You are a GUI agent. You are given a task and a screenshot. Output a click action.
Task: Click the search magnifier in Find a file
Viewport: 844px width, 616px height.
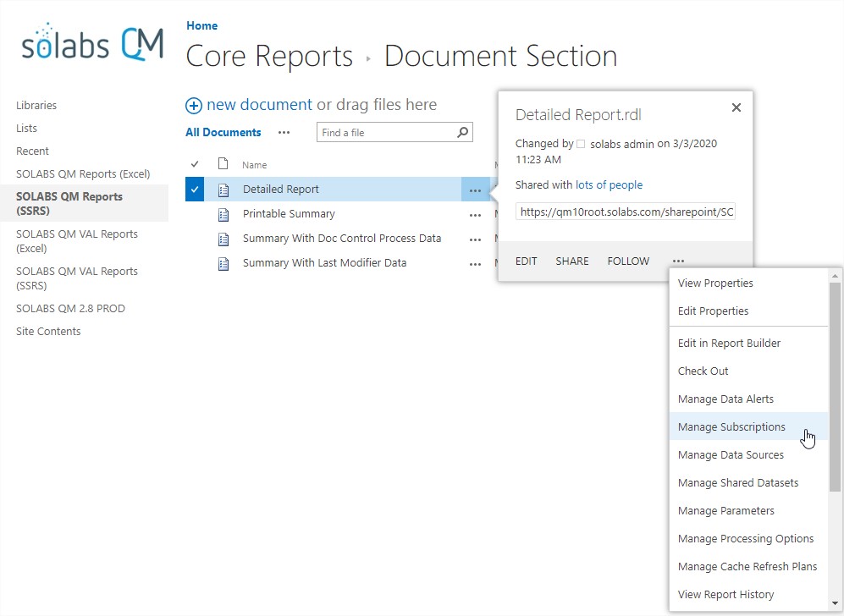pyautogui.click(x=462, y=132)
